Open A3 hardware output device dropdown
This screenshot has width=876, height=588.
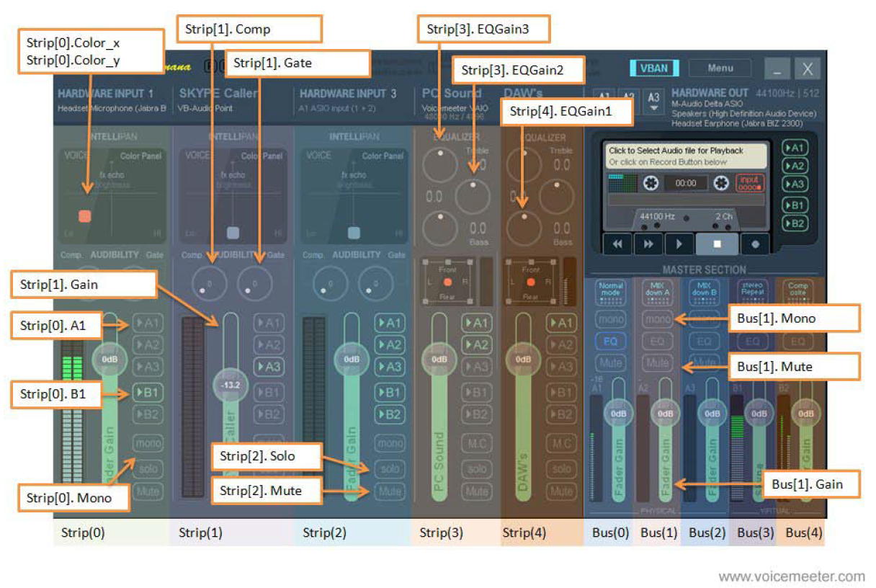[x=653, y=100]
